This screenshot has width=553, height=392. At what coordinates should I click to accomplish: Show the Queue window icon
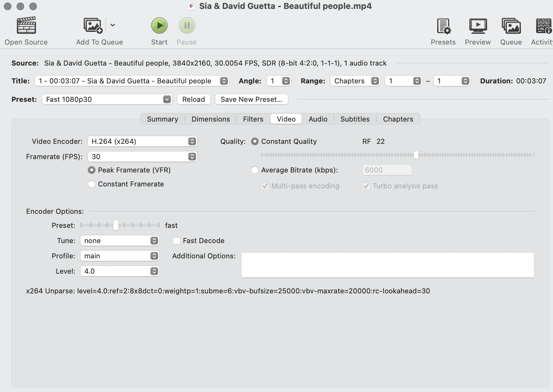click(511, 26)
